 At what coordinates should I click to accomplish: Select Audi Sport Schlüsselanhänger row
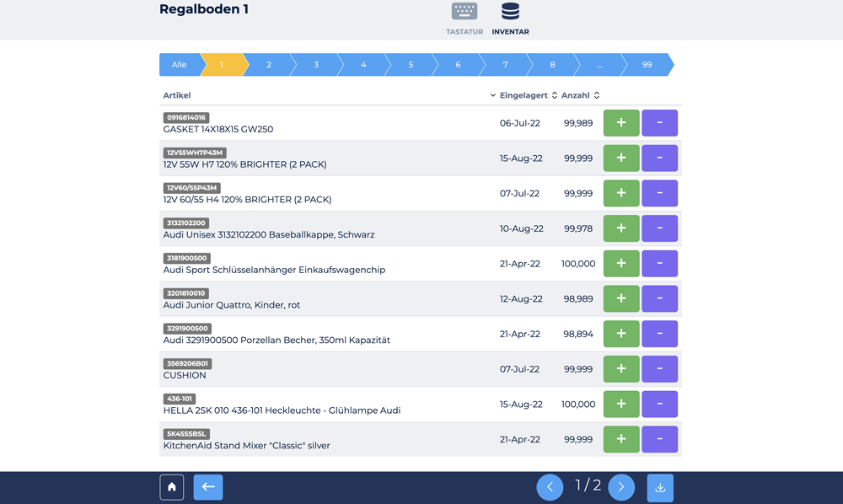click(274, 270)
